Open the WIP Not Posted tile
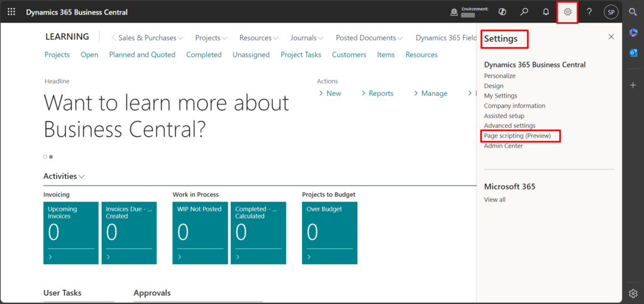 pos(200,233)
